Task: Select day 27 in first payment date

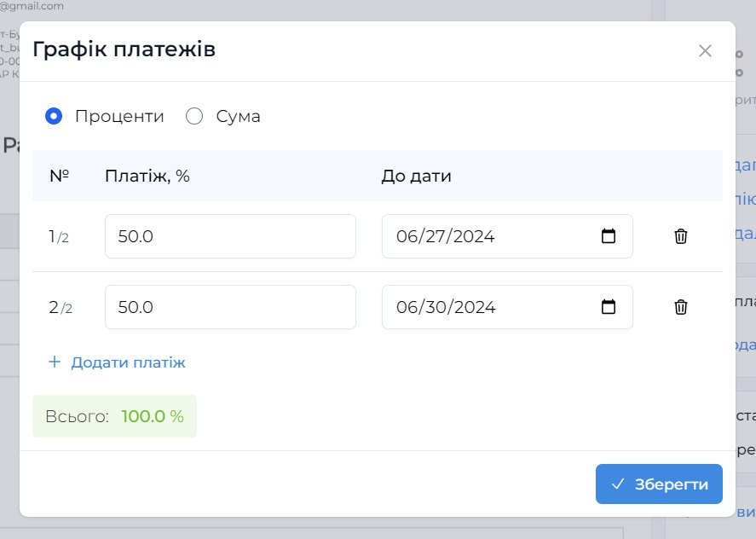Action: (x=434, y=236)
